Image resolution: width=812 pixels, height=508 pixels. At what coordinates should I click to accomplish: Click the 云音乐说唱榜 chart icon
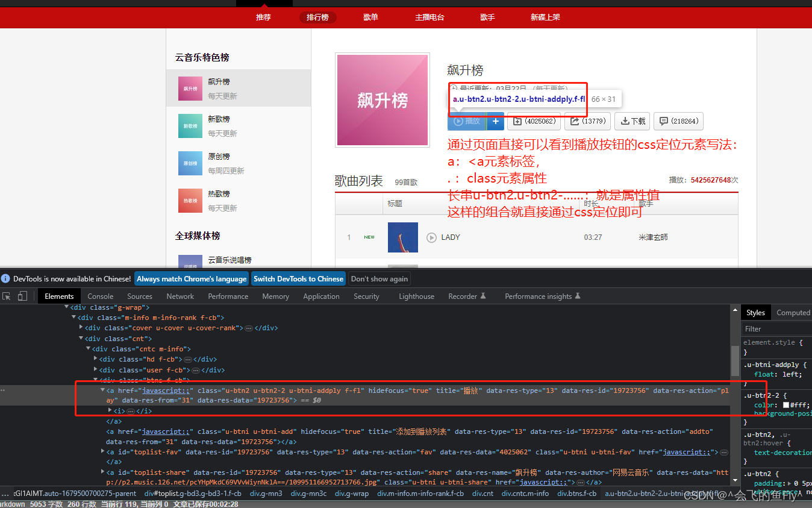[190, 262]
